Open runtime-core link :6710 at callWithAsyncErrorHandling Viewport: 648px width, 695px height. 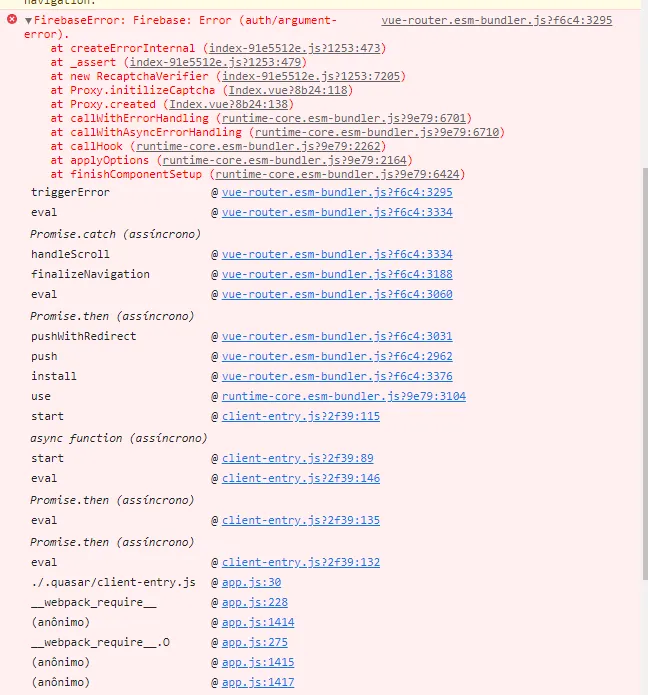coord(377,132)
